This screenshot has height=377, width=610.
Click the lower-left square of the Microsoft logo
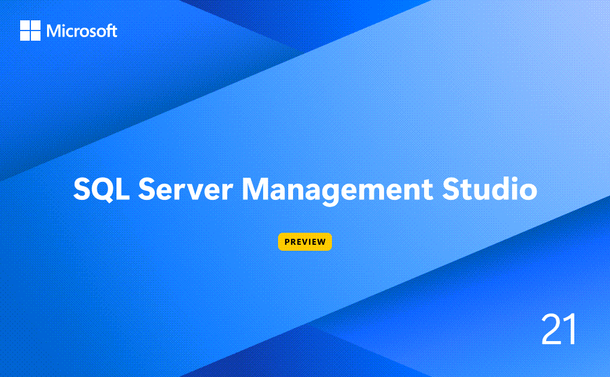[x=25, y=36]
